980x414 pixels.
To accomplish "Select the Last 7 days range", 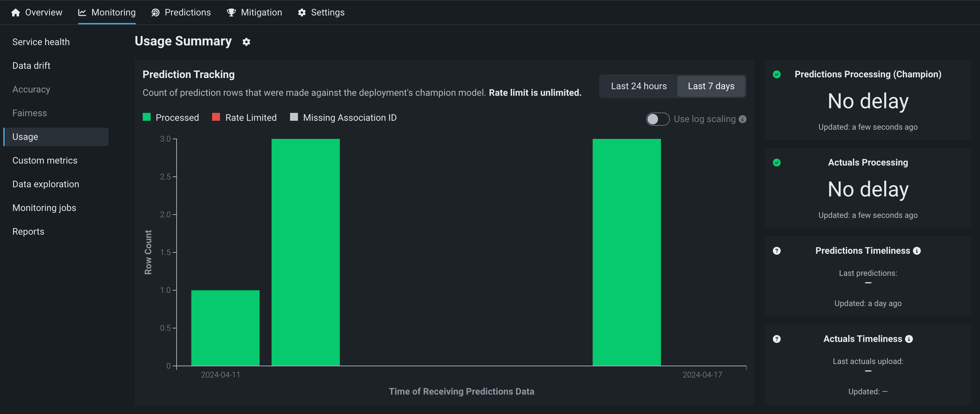I will click(x=711, y=86).
